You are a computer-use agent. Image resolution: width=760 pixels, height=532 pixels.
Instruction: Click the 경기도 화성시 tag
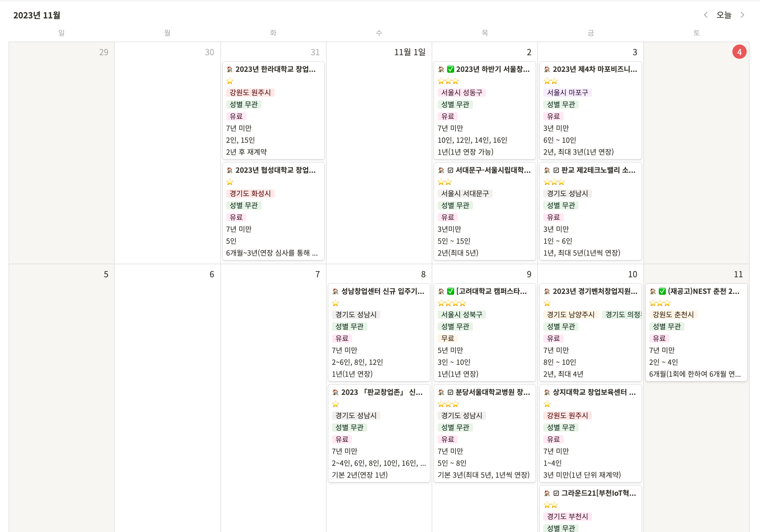250,194
